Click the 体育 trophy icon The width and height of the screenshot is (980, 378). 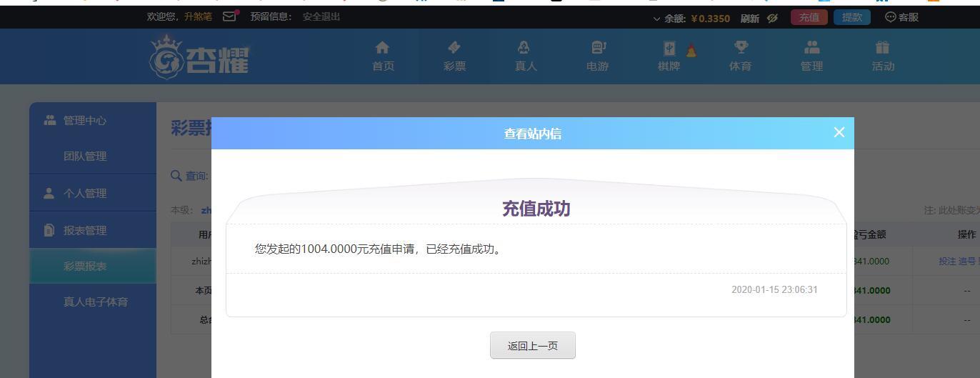click(x=740, y=48)
